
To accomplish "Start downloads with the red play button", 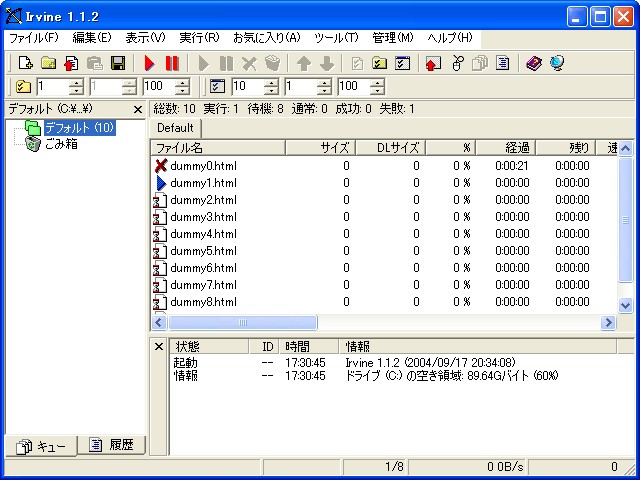I will click(150, 63).
